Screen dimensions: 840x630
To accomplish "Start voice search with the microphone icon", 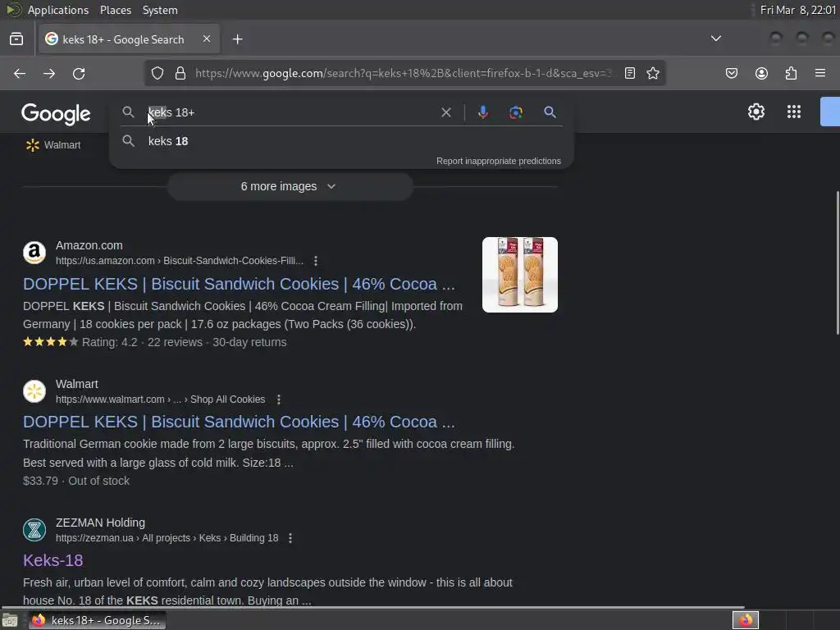I will [x=482, y=112].
